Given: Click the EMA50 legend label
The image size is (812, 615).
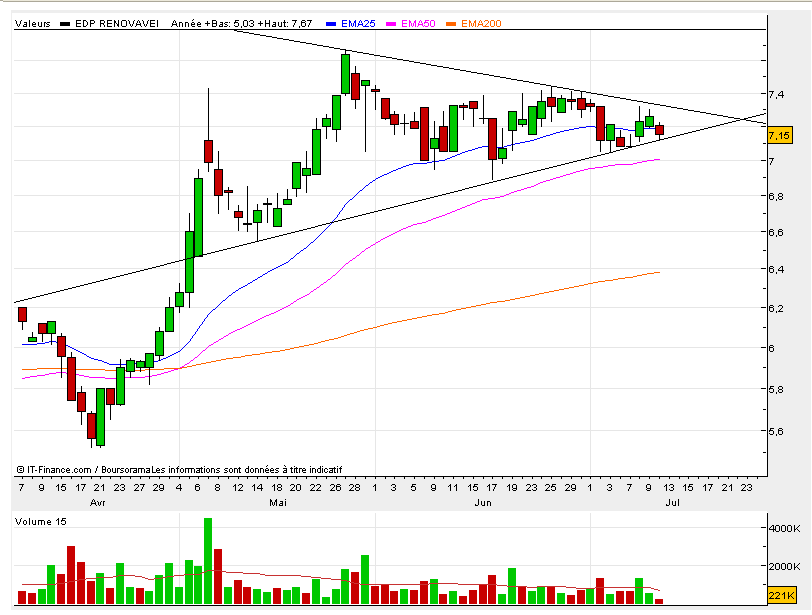Looking at the screenshot, I should [x=418, y=23].
